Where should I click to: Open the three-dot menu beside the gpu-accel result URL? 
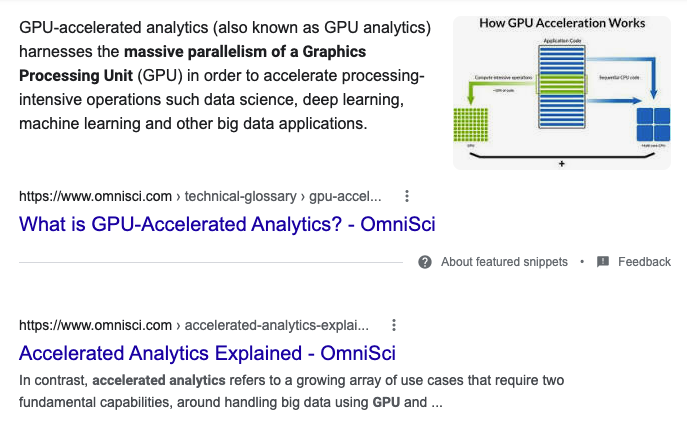pos(407,196)
